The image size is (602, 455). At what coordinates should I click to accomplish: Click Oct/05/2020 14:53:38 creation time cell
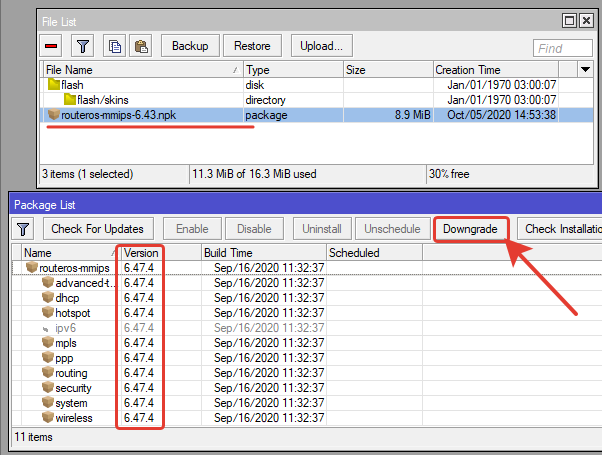coord(501,115)
